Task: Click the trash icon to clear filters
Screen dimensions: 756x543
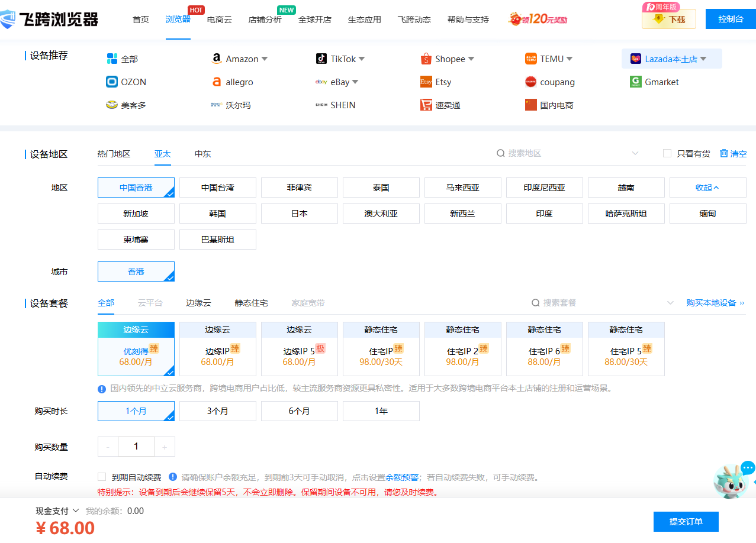Action: tap(723, 154)
